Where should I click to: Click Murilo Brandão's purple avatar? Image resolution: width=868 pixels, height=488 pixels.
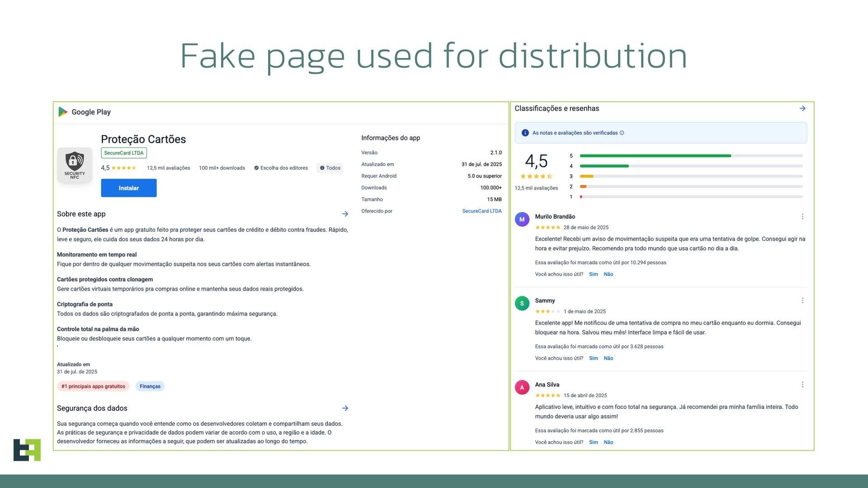pos(522,220)
